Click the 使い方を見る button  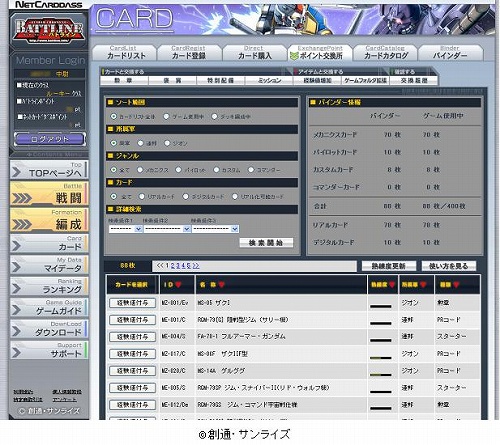(449, 266)
